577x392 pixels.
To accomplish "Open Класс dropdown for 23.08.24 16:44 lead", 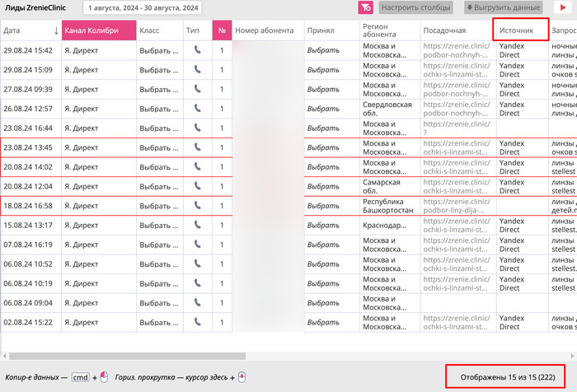I will 159,128.
